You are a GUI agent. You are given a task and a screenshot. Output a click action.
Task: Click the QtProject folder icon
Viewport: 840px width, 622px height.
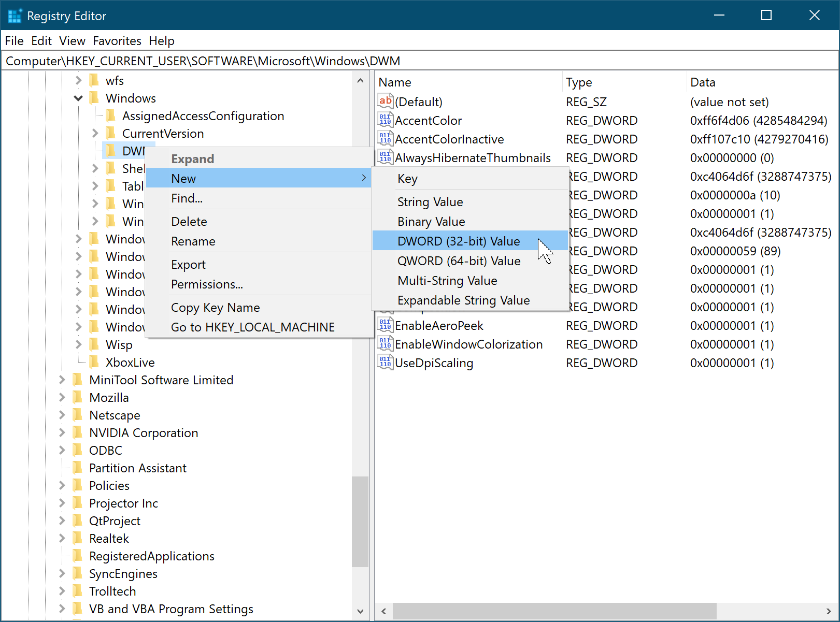click(78, 520)
